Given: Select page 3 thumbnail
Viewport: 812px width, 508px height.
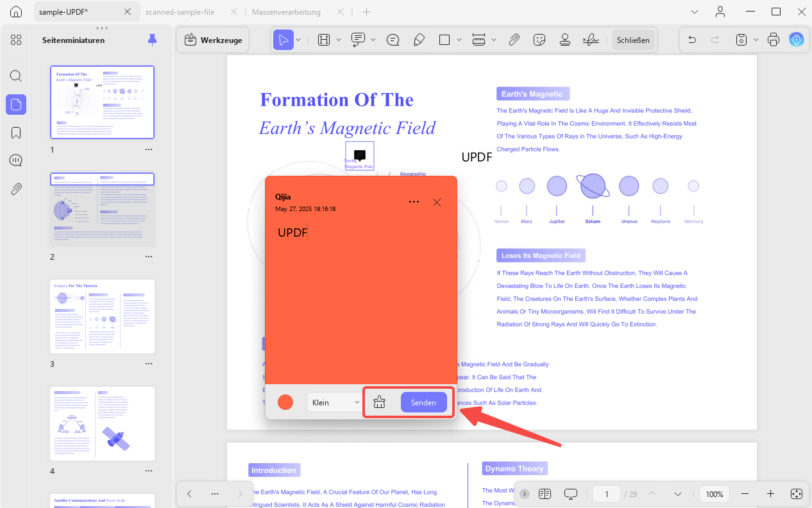Looking at the screenshot, I should click(103, 316).
